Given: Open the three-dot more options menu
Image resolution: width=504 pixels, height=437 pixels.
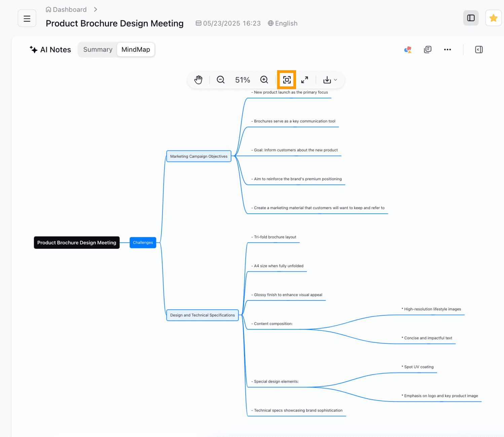Looking at the screenshot, I should coord(447,49).
